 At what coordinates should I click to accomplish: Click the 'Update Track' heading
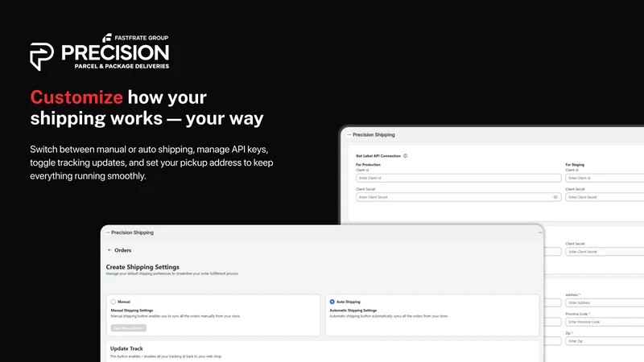pyautogui.click(x=126, y=348)
